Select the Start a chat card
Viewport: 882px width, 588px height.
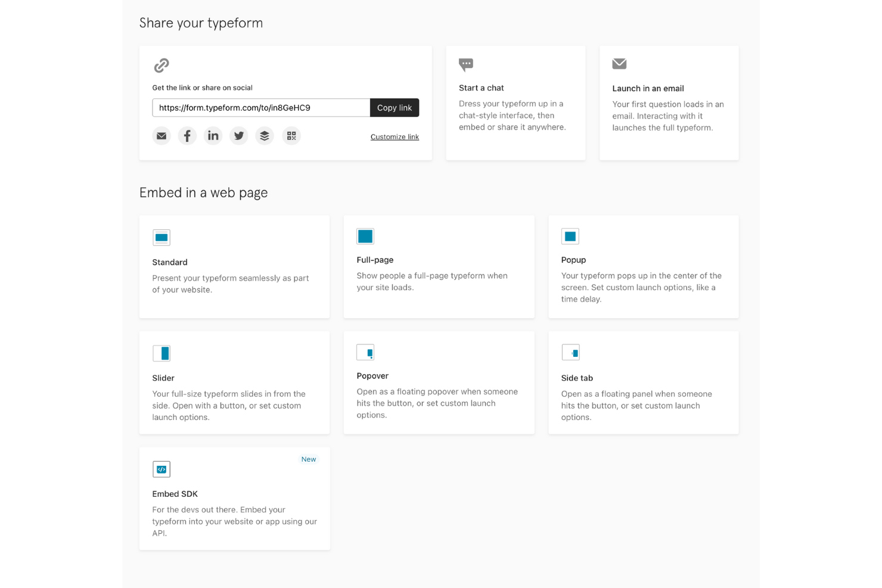(515, 102)
